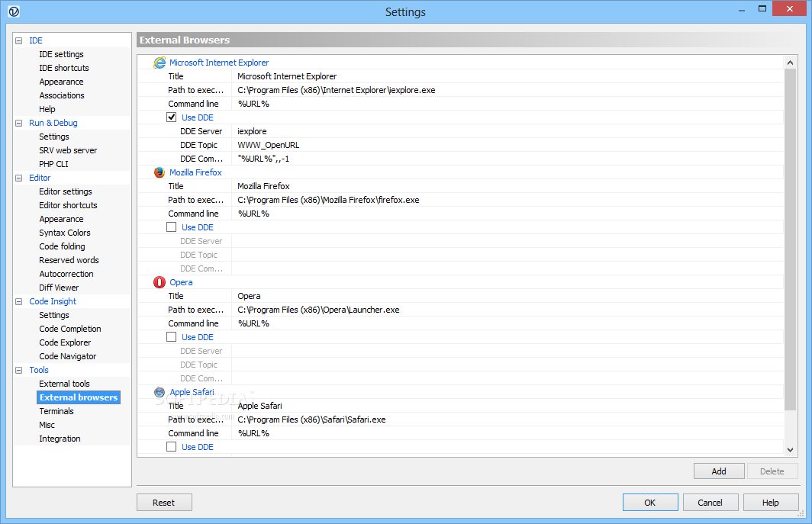
Task: Collapse the Run & Debug tree section
Action: pyautogui.click(x=19, y=124)
